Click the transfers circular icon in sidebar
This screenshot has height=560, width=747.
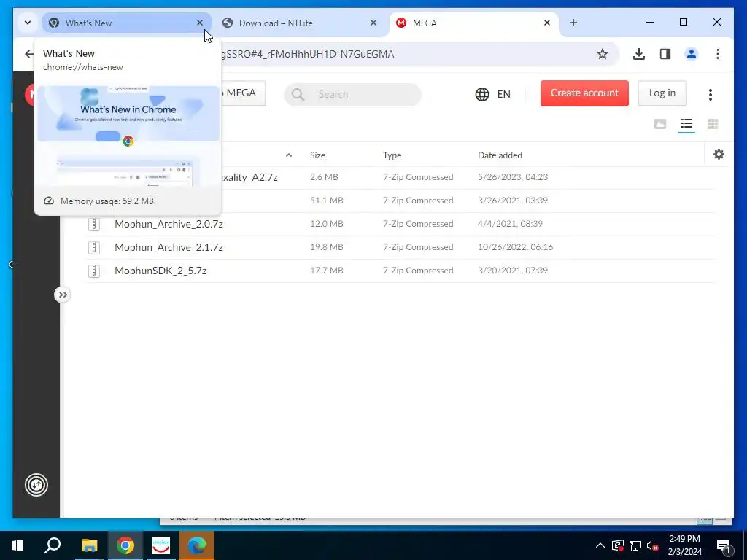(x=36, y=485)
